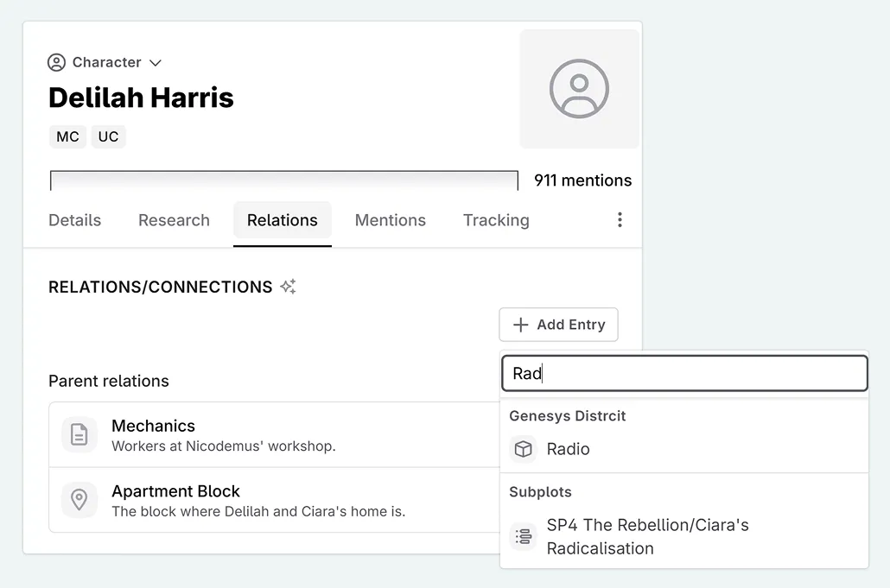Select the MC tag
This screenshot has width=890, height=588.
(67, 137)
